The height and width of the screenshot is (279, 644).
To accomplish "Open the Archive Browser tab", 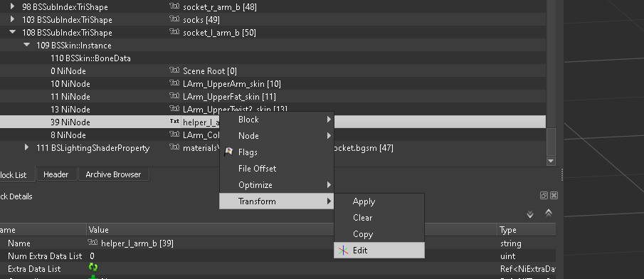I will point(113,174).
